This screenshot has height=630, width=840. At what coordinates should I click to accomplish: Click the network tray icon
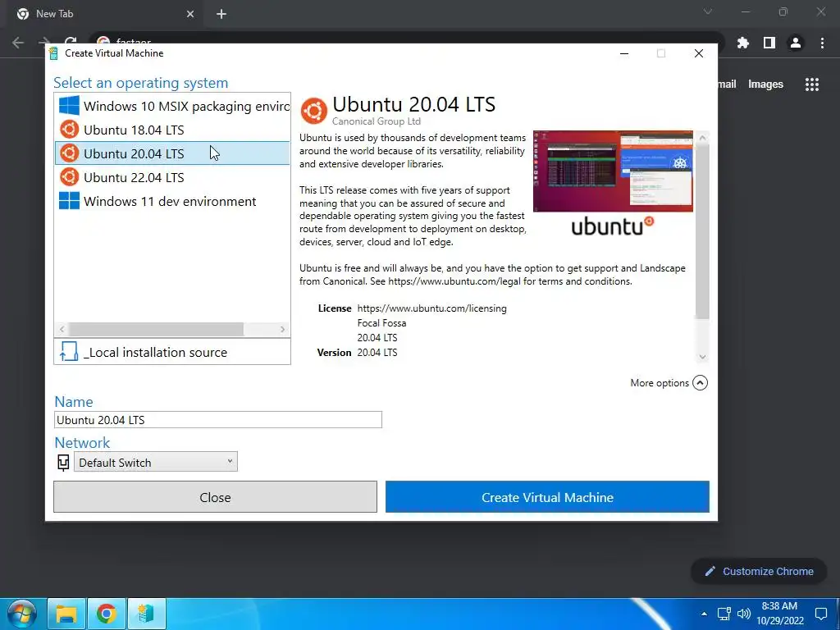724,614
